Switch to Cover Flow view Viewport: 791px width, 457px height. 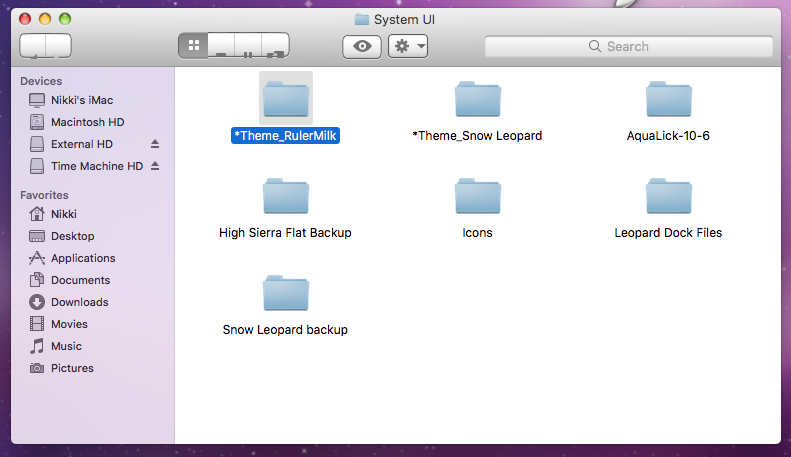275,46
